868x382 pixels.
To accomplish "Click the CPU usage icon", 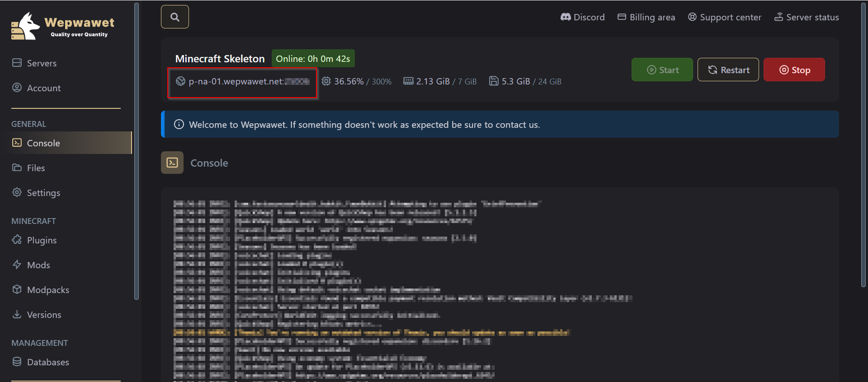I will (x=326, y=81).
